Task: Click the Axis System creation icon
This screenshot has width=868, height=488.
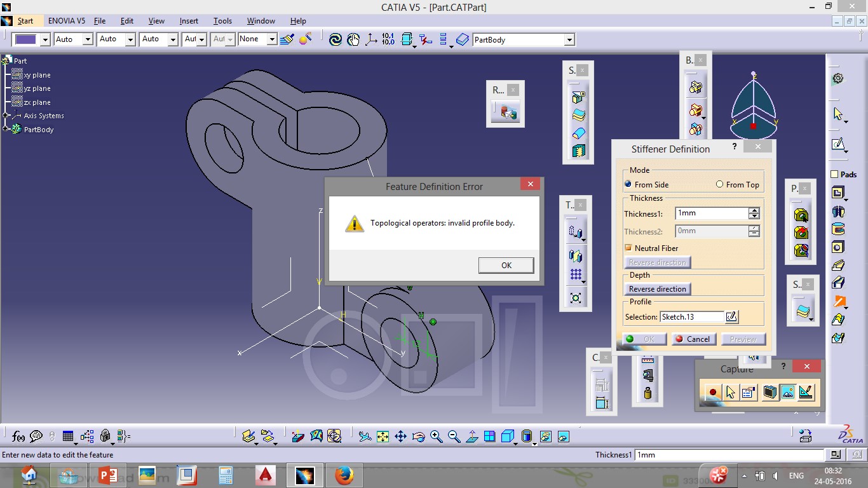Action: pos(370,39)
